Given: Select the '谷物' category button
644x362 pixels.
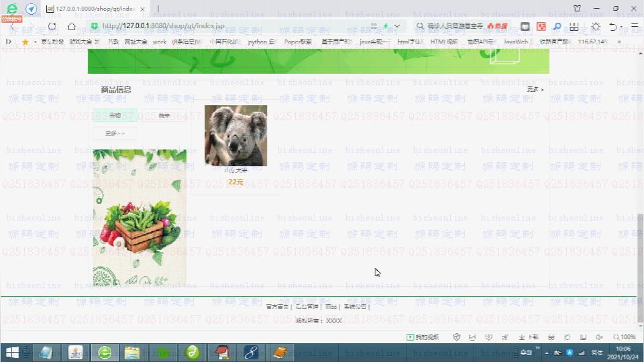Looking at the screenshot, I should coord(115,115).
